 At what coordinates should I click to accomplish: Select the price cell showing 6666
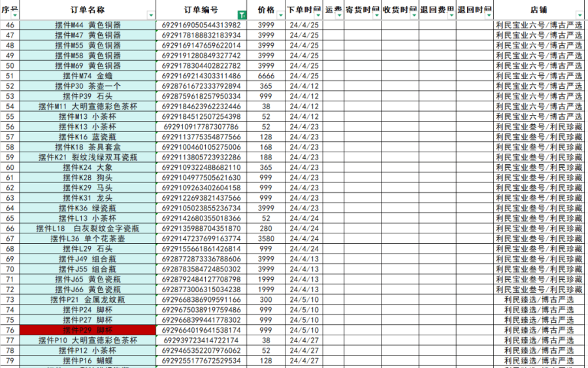266,76
